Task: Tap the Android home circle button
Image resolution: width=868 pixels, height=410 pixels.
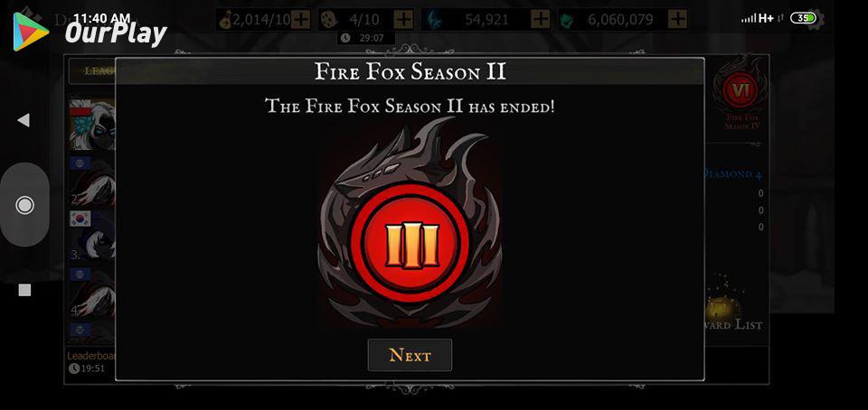Action: click(x=24, y=205)
